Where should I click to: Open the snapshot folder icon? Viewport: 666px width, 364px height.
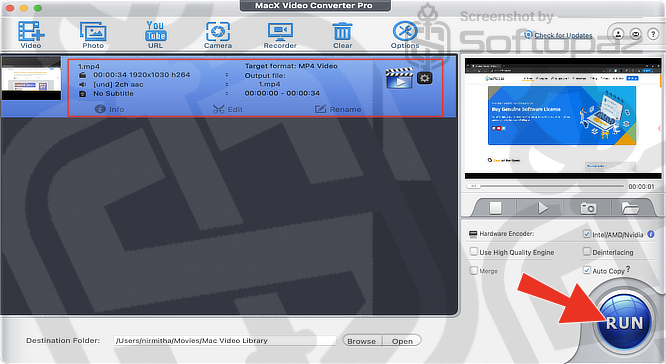coord(630,208)
